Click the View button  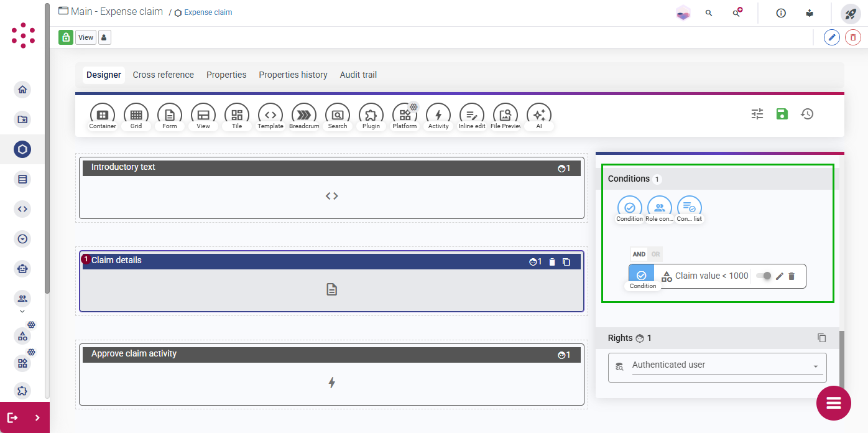[86, 37]
